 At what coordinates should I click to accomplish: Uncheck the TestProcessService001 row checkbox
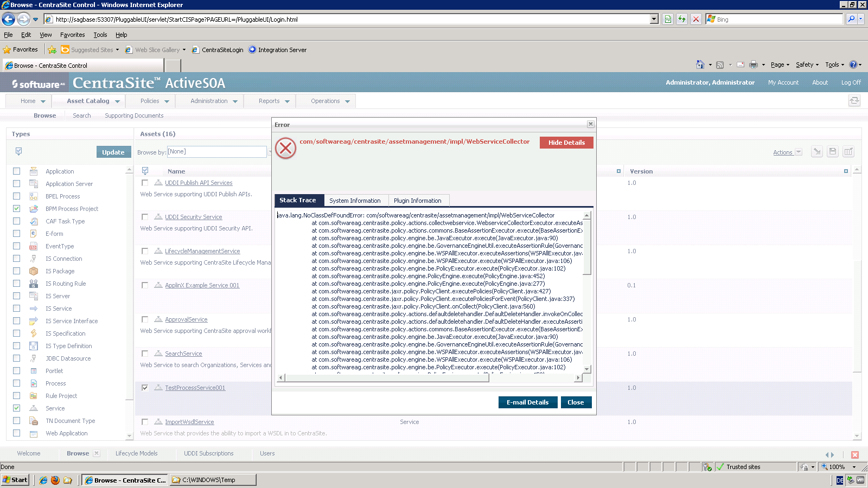coord(145,388)
